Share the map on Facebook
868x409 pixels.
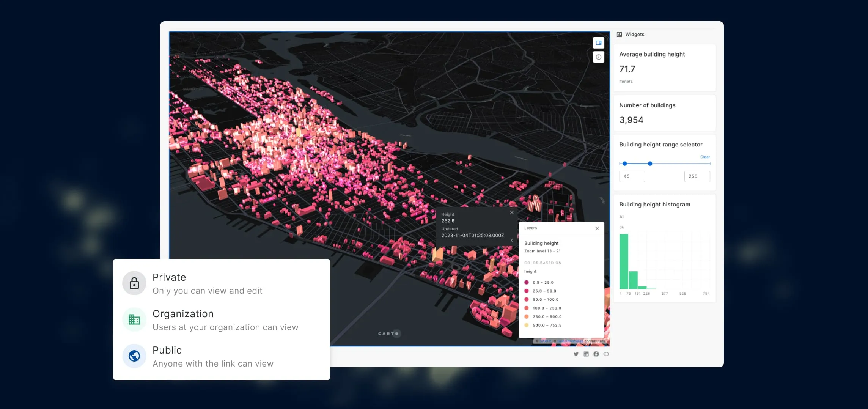point(596,354)
